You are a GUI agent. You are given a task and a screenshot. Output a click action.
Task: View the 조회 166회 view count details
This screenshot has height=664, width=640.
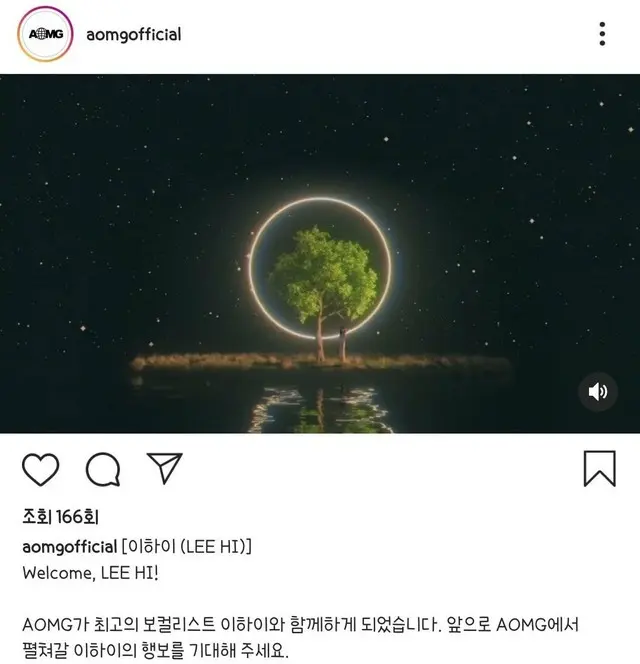[60, 517]
